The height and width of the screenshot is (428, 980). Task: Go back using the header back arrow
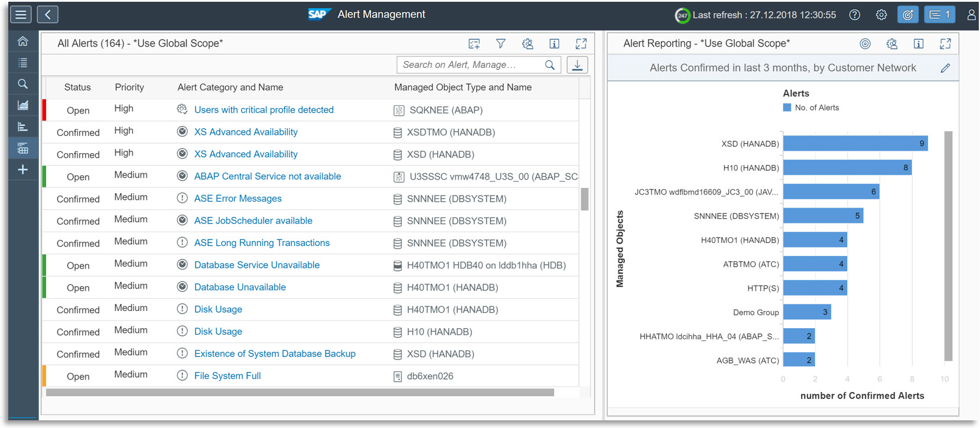48,15
